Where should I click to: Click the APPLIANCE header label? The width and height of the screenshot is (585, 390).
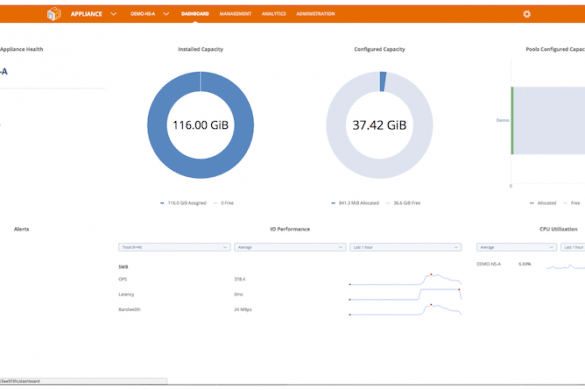(86, 14)
